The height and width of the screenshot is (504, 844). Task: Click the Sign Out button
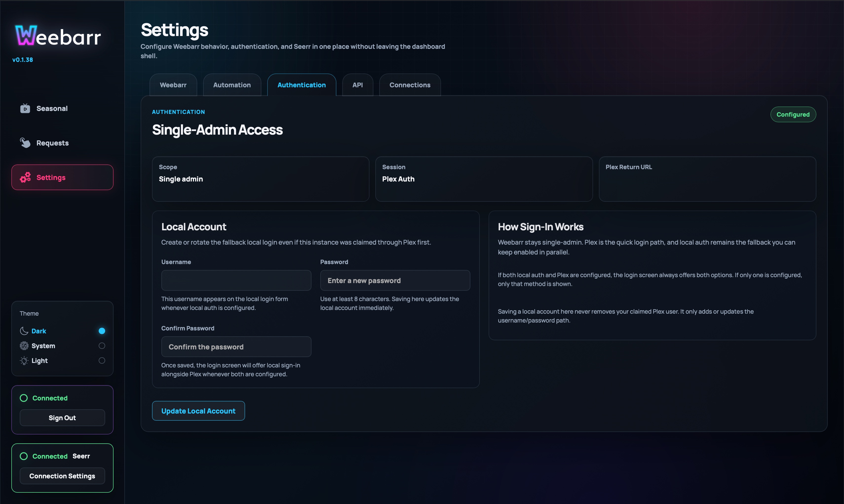point(62,418)
